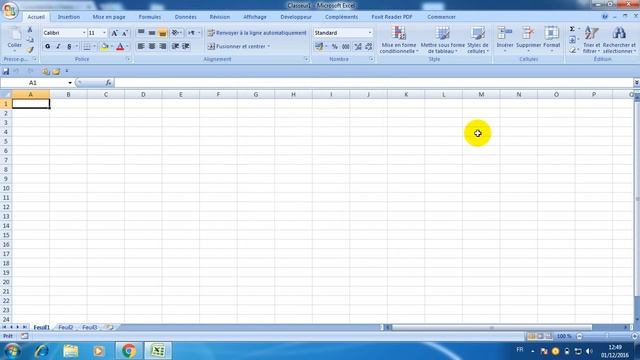This screenshot has height=360, width=640.
Task: Click the Cut scissors icon
Action: (x=30, y=30)
